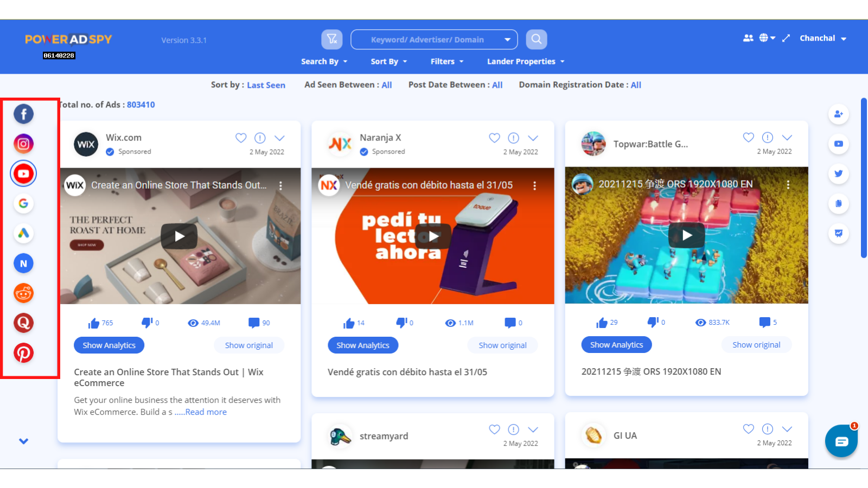Switch to Reddit ads in sidebar

click(x=23, y=293)
